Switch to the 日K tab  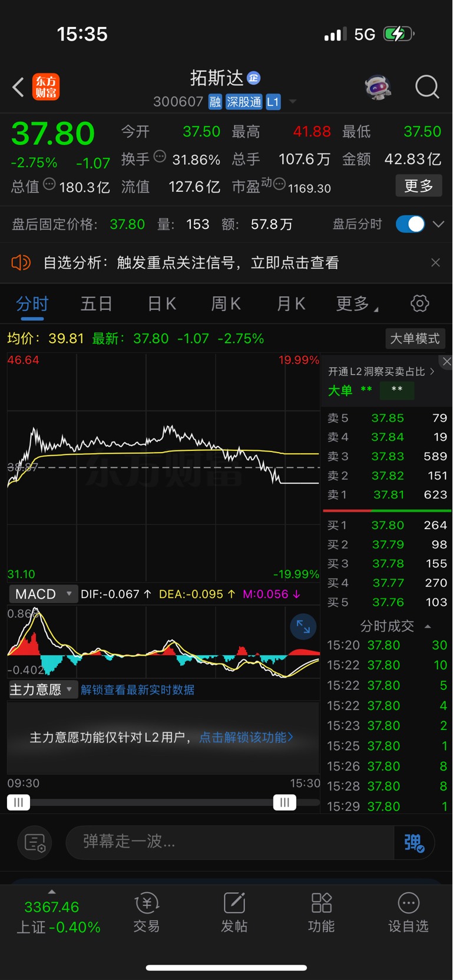(x=161, y=304)
